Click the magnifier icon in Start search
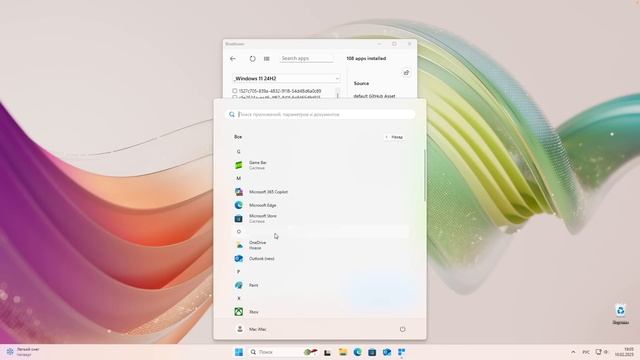The image size is (640, 360). click(232, 115)
